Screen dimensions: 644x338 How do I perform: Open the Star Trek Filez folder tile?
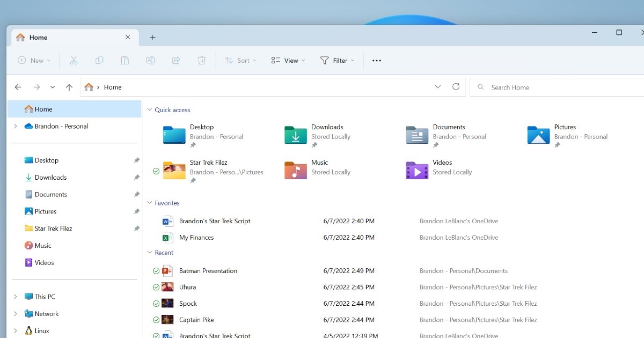click(x=213, y=172)
